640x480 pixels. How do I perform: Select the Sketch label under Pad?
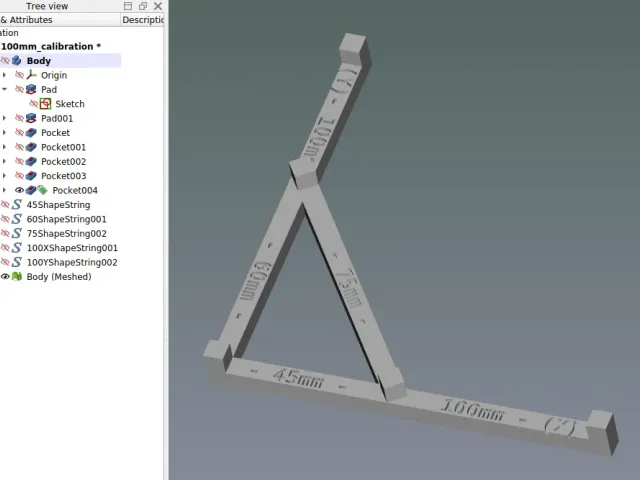(x=70, y=104)
